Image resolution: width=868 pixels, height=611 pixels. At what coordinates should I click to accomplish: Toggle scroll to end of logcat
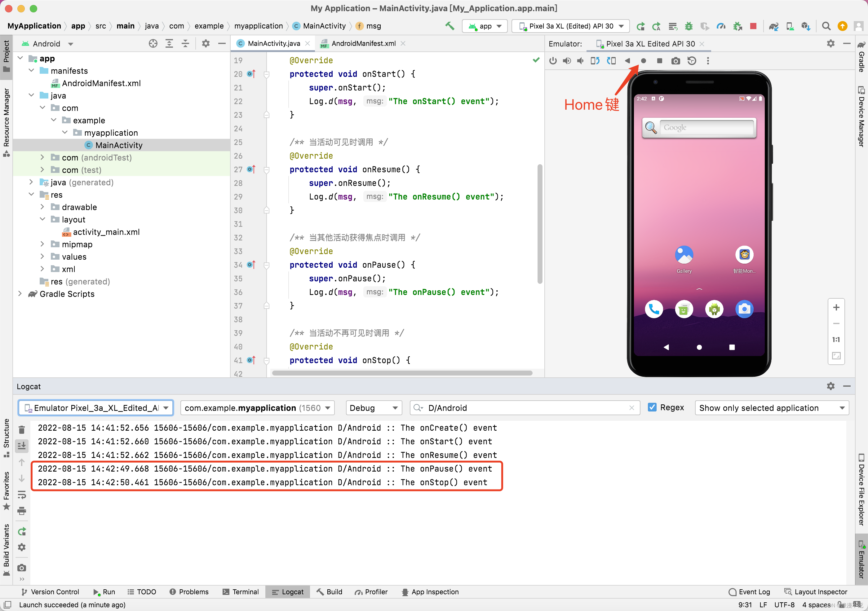pos(22,446)
